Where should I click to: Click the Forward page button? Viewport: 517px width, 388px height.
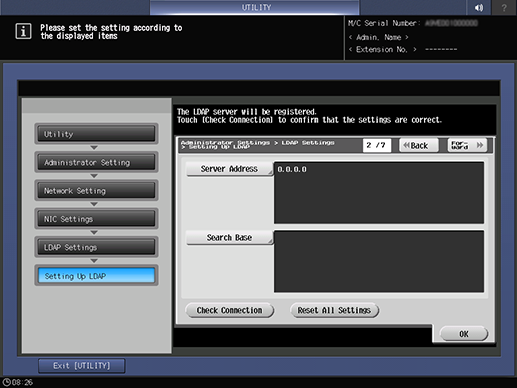[467, 145]
